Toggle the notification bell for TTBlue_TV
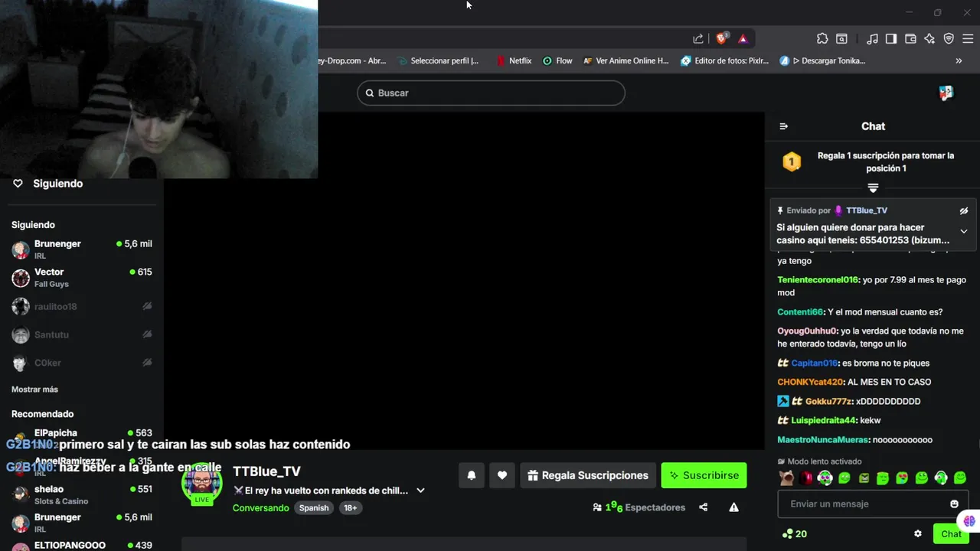Image resolution: width=980 pixels, height=551 pixels. pyautogui.click(x=472, y=475)
